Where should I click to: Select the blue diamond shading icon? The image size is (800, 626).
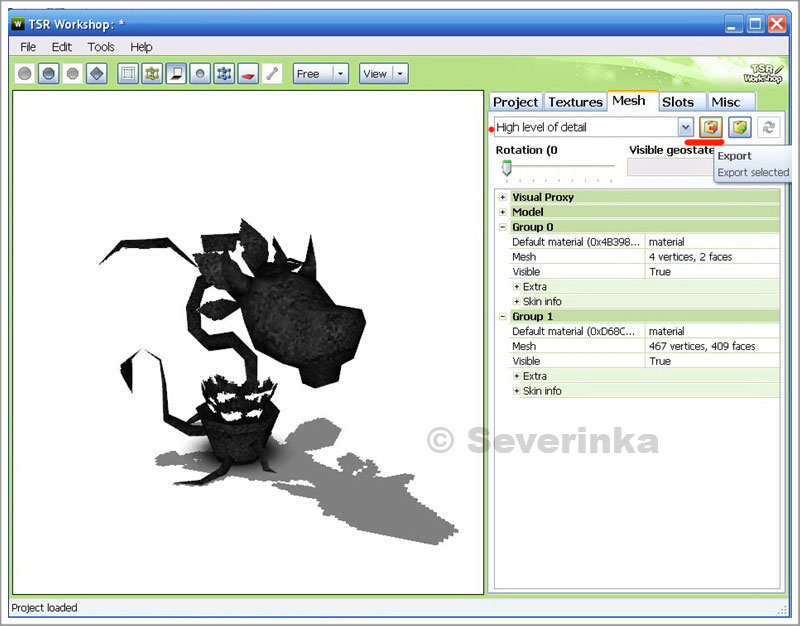96,74
